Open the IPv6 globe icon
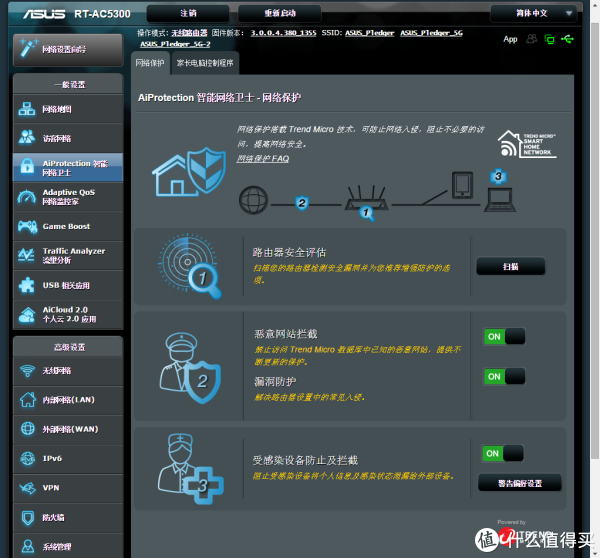 pos(28,458)
